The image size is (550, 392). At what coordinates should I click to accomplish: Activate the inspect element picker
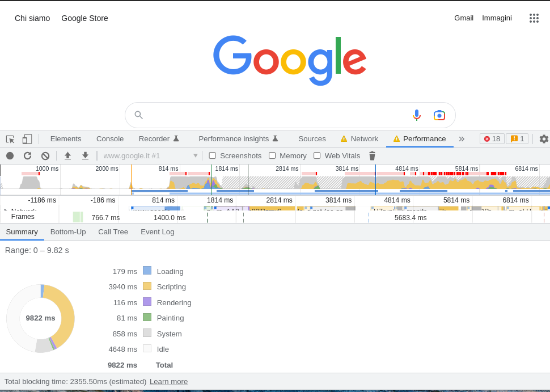(10, 139)
